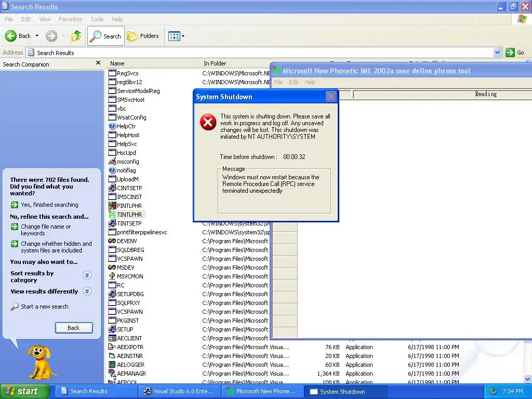
Task: Select the SETUP file icon
Action: tap(112, 329)
